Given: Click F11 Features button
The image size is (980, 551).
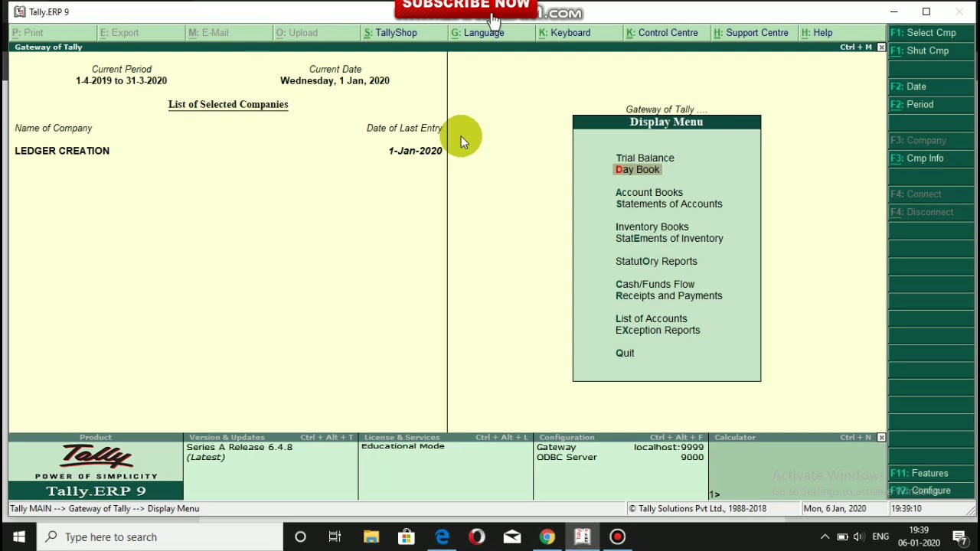Looking at the screenshot, I should [x=931, y=473].
